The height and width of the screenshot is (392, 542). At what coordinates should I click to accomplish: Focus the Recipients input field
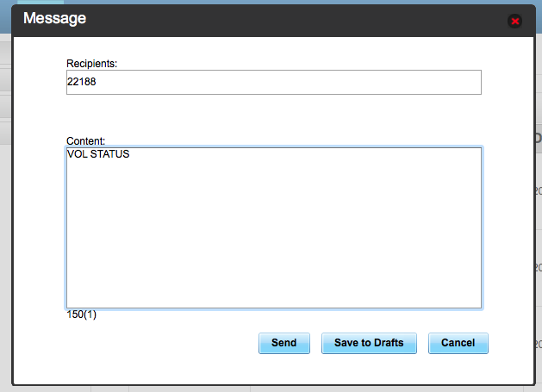(x=274, y=82)
